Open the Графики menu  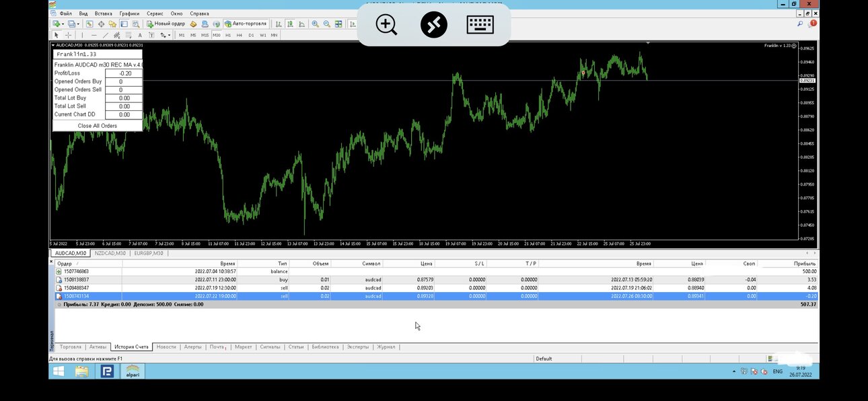129,13
